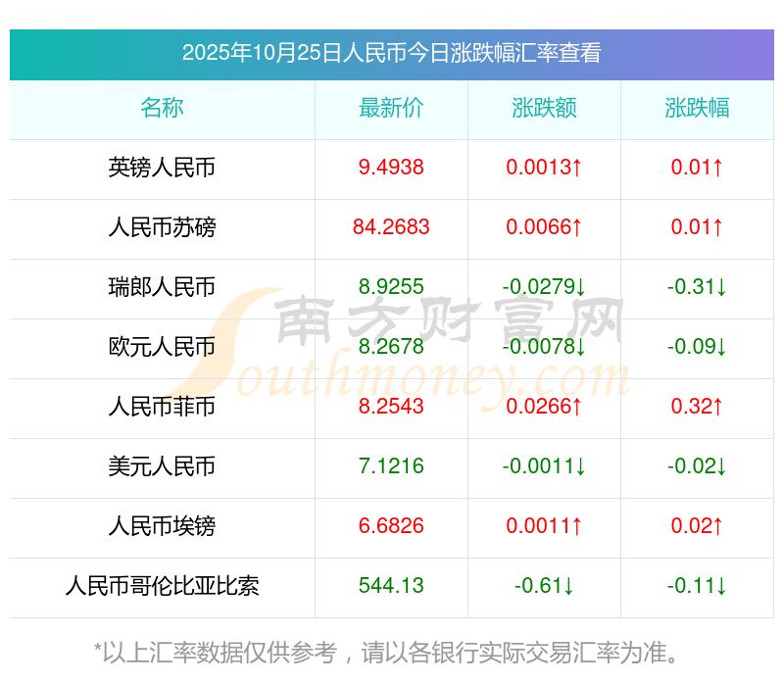Viewport: 784px width, 683px height.
Task: Click the change percent 0.32↑
Action: click(x=697, y=407)
